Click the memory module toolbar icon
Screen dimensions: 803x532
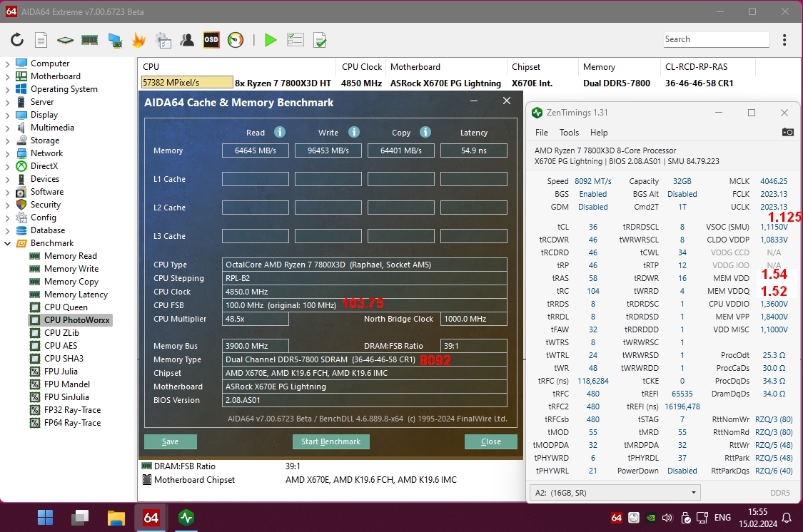click(90, 40)
